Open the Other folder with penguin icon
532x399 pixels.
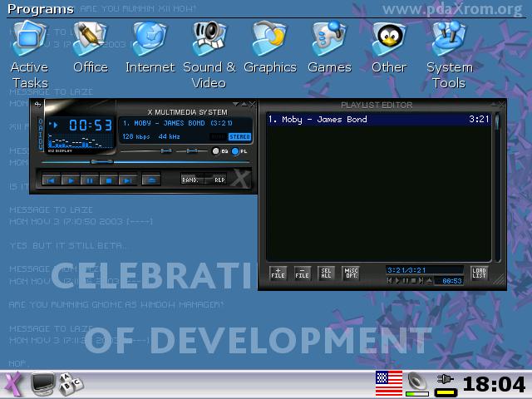[x=389, y=47]
